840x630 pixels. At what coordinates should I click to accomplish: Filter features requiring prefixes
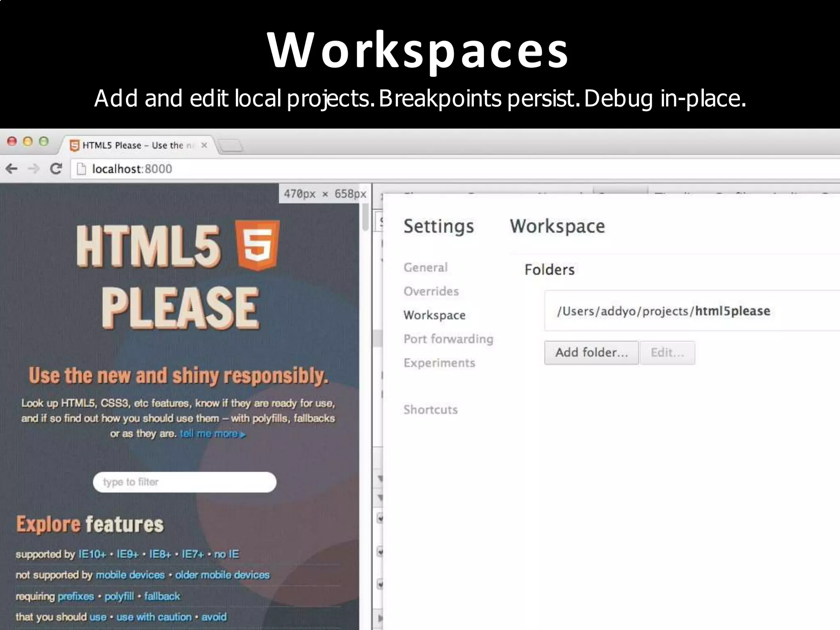[76, 596]
